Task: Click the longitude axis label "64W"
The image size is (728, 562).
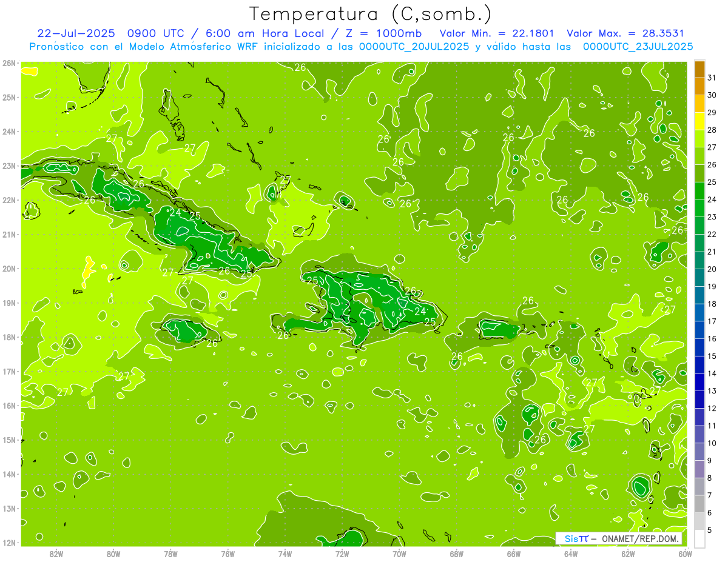Action: (x=571, y=554)
